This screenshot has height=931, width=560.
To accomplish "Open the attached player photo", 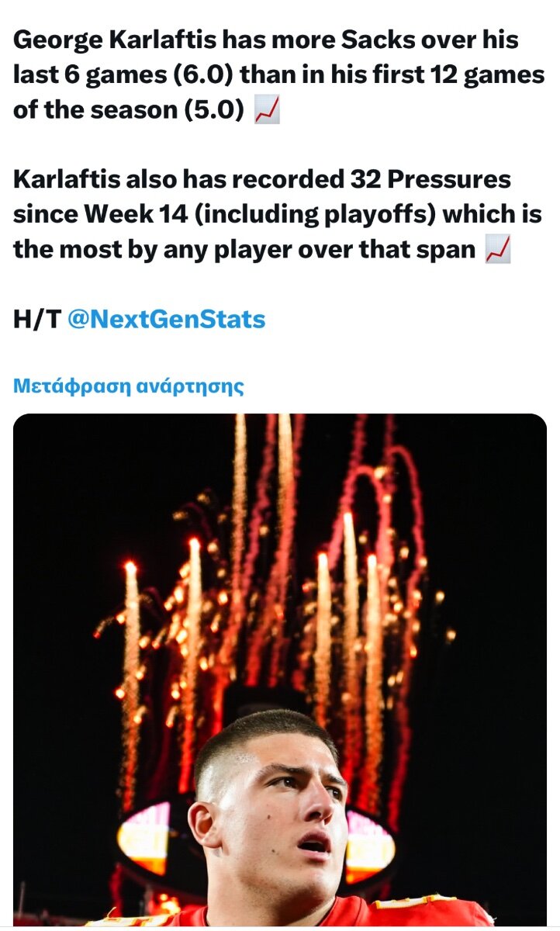I will (280, 670).
